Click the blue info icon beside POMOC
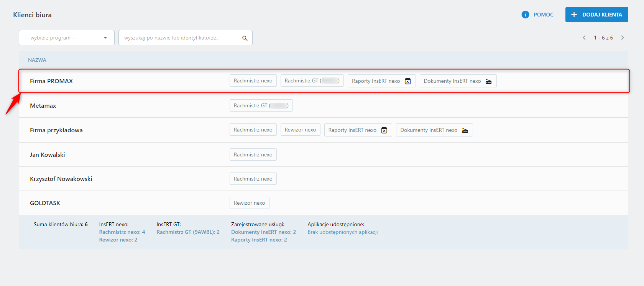The height and width of the screenshot is (286, 644). 525,15
